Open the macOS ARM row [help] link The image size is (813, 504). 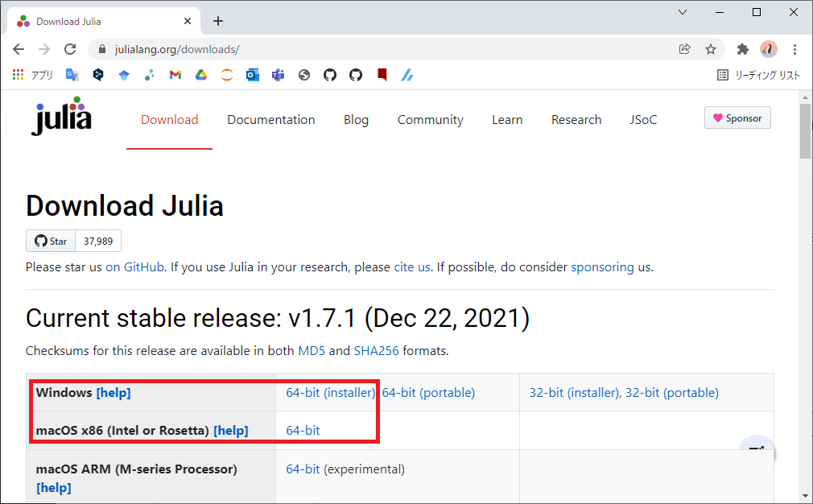point(54,487)
